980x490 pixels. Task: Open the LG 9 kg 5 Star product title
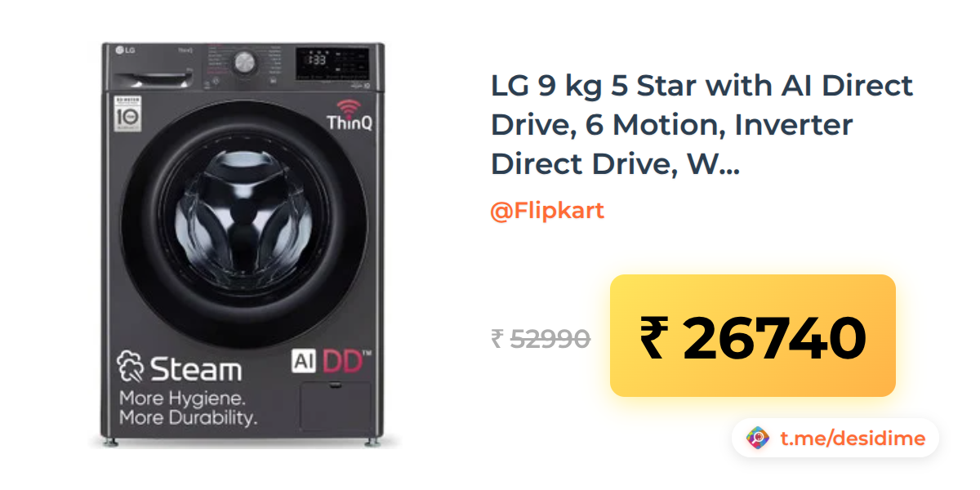702,124
